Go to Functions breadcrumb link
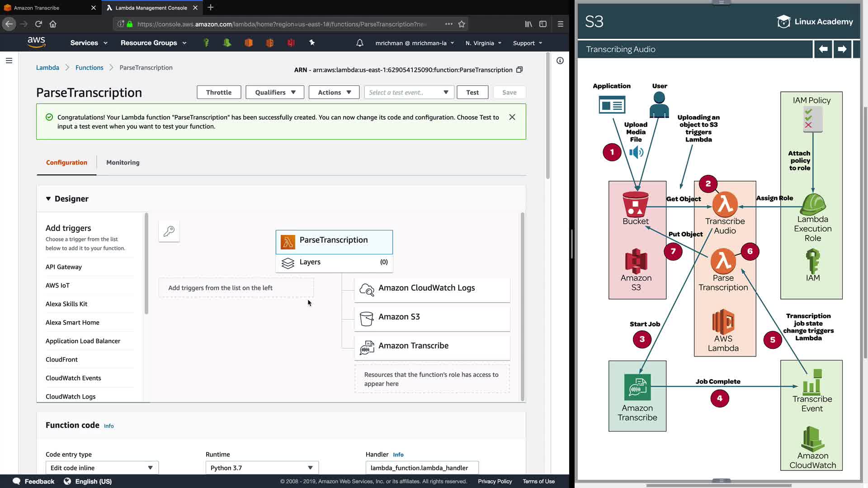 89,68
